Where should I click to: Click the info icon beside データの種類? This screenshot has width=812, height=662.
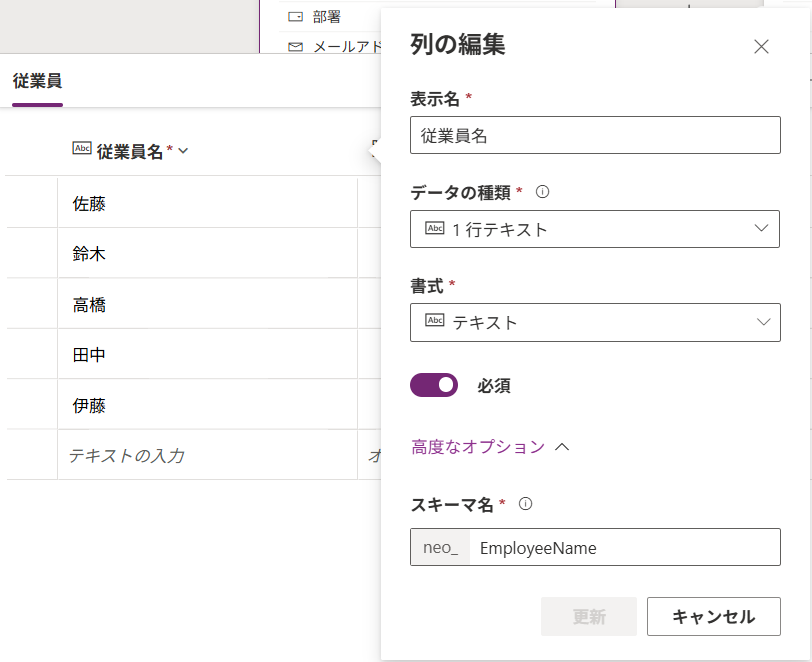click(543, 191)
